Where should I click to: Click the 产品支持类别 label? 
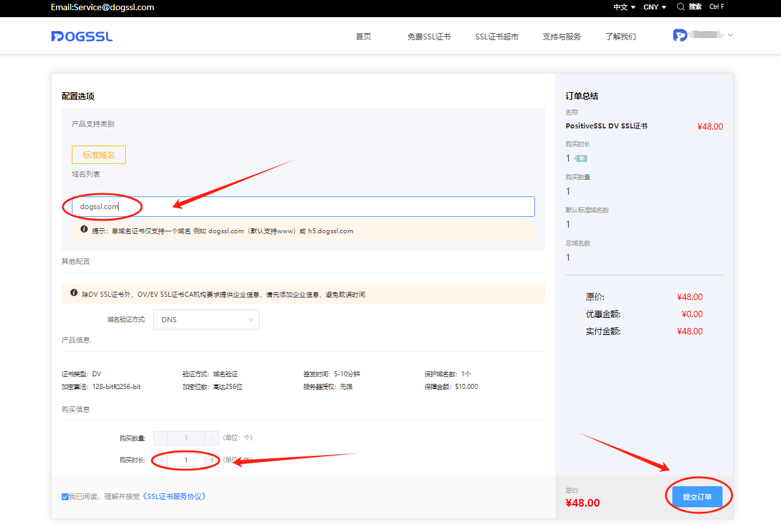pos(93,124)
